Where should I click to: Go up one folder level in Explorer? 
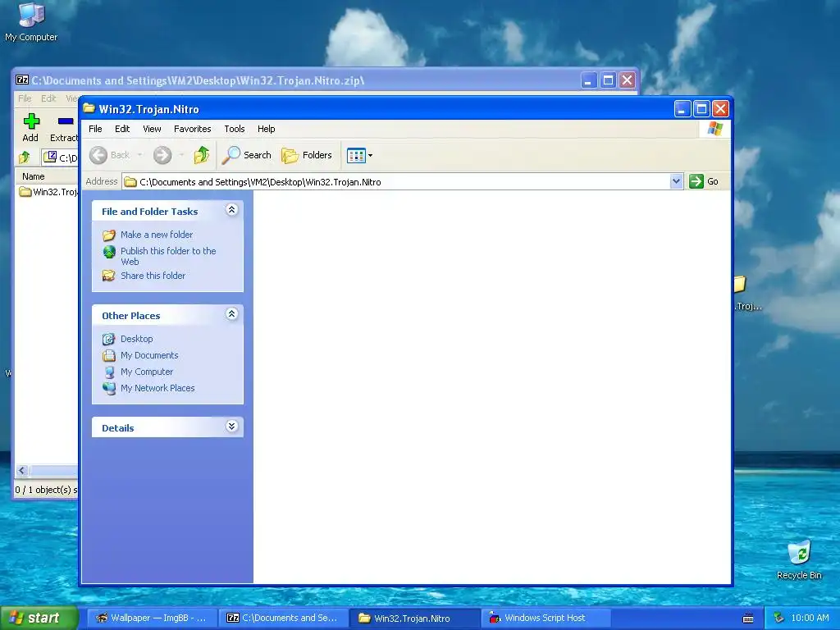tap(202, 155)
